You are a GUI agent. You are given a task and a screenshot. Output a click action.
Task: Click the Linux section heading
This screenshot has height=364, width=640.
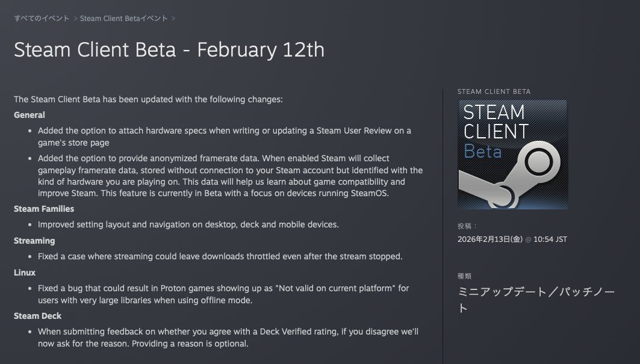point(25,273)
